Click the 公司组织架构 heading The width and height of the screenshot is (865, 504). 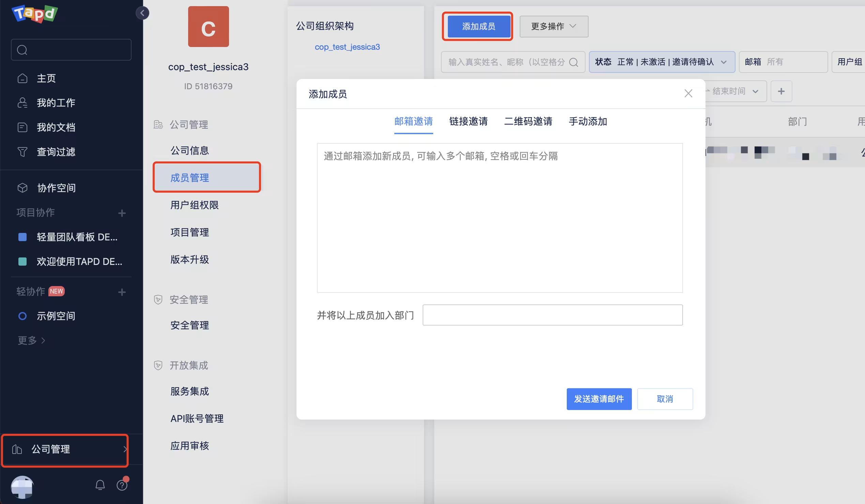(325, 26)
